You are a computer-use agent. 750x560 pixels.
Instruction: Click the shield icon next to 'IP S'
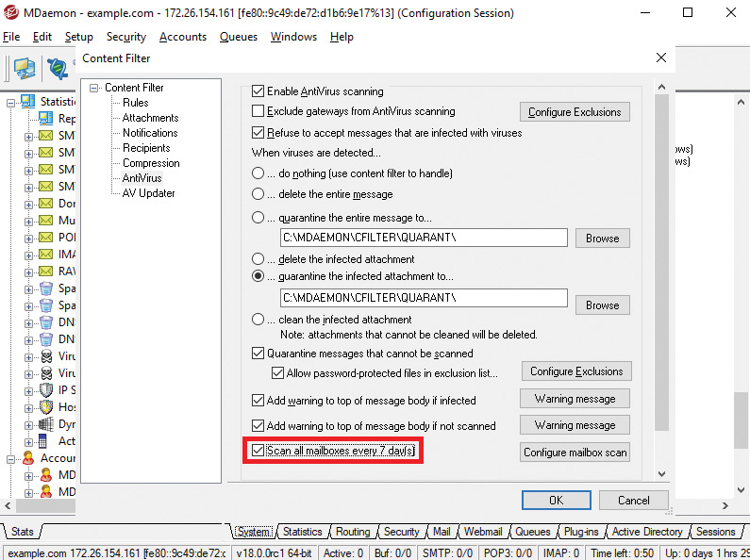[46, 390]
